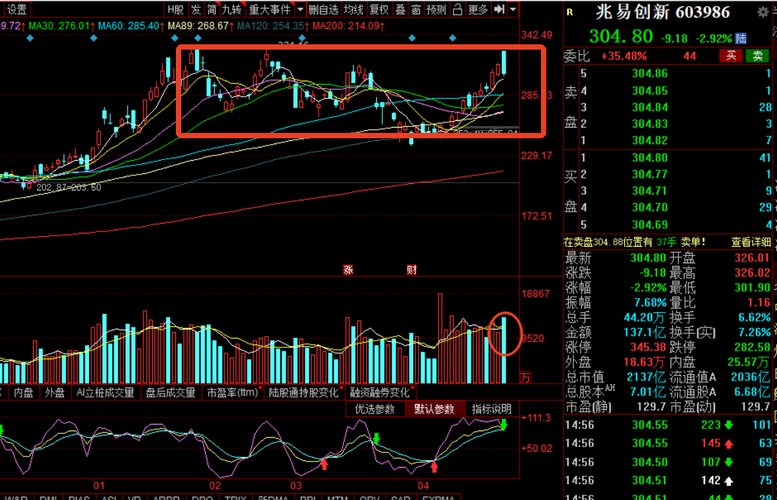Click the 换手 value 6.62%
Image resolution: width=777 pixels, height=500 pixels.
(754, 317)
